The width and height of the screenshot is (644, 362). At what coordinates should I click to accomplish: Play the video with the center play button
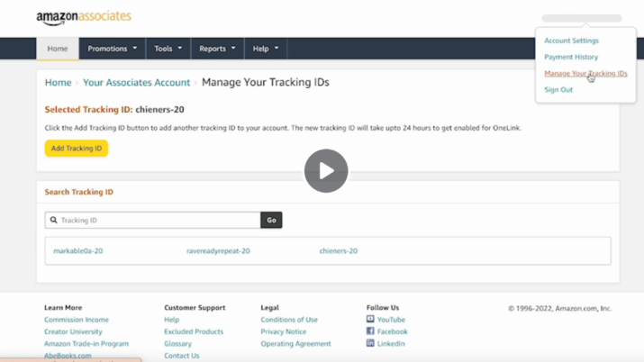(326, 171)
